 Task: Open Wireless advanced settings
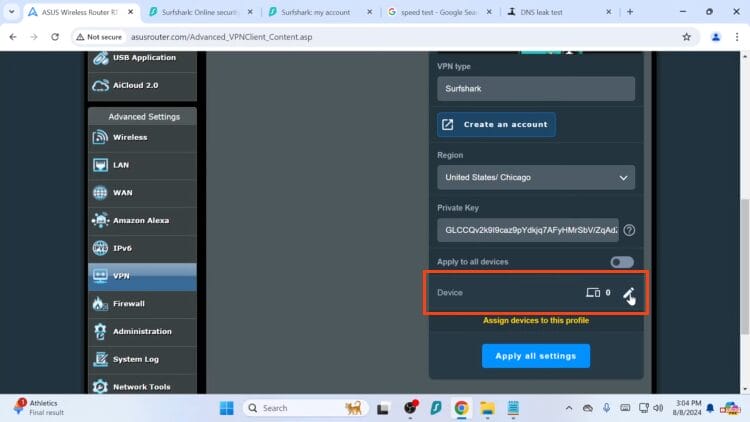pos(142,138)
